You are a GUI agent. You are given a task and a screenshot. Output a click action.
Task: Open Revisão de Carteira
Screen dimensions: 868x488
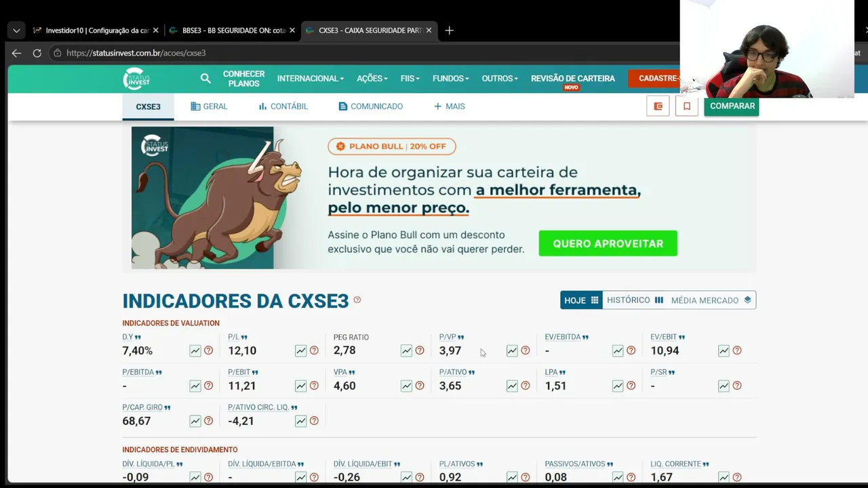point(573,79)
